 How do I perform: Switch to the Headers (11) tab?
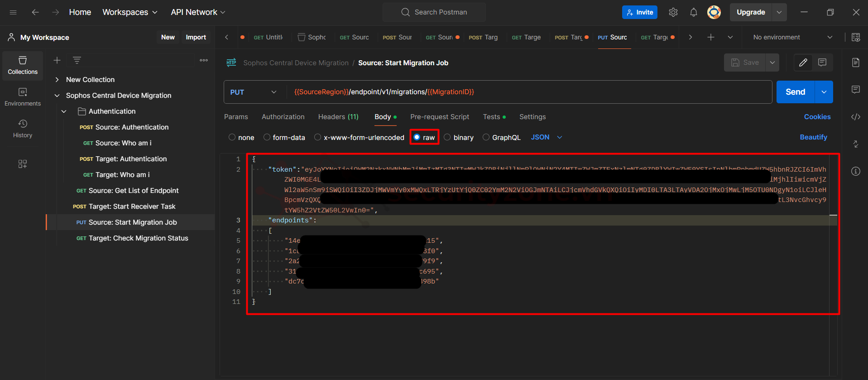(338, 117)
